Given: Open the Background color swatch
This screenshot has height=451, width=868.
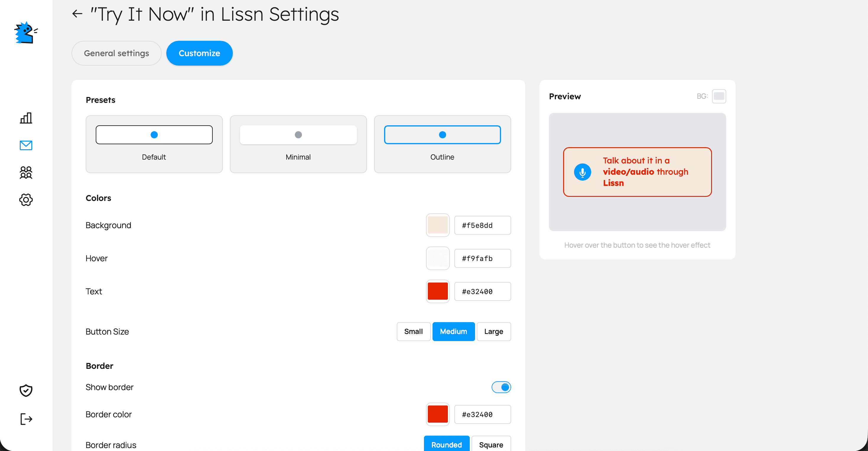Looking at the screenshot, I should coord(437,225).
